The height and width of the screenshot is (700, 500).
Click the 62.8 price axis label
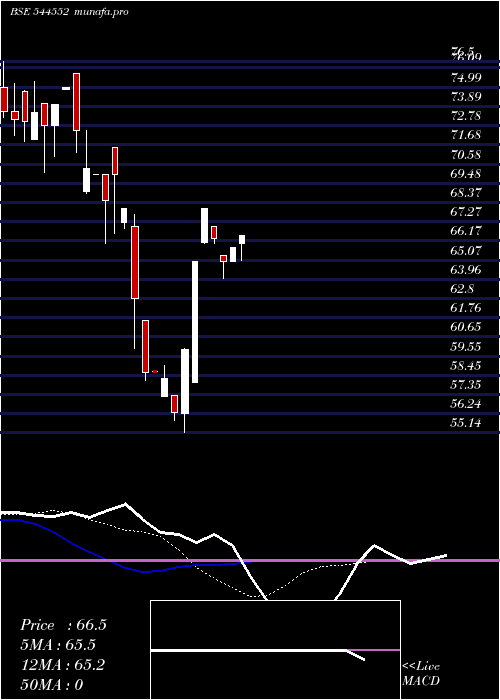[462, 288]
